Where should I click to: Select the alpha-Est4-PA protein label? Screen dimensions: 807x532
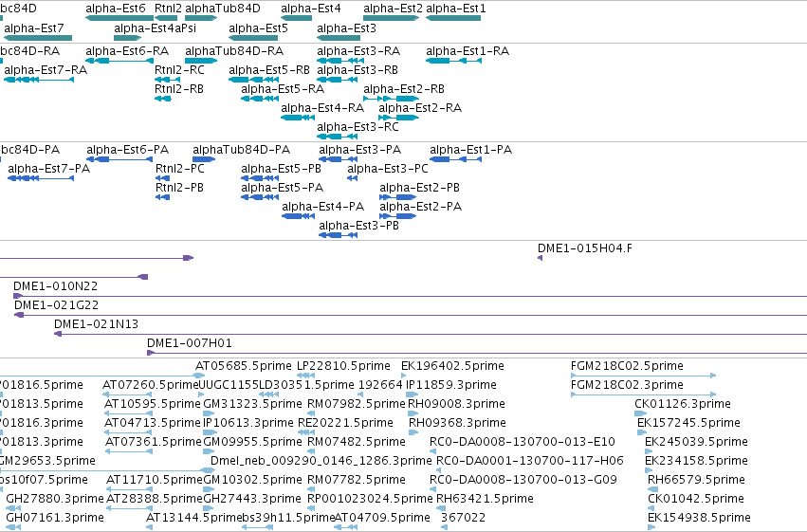click(x=322, y=207)
